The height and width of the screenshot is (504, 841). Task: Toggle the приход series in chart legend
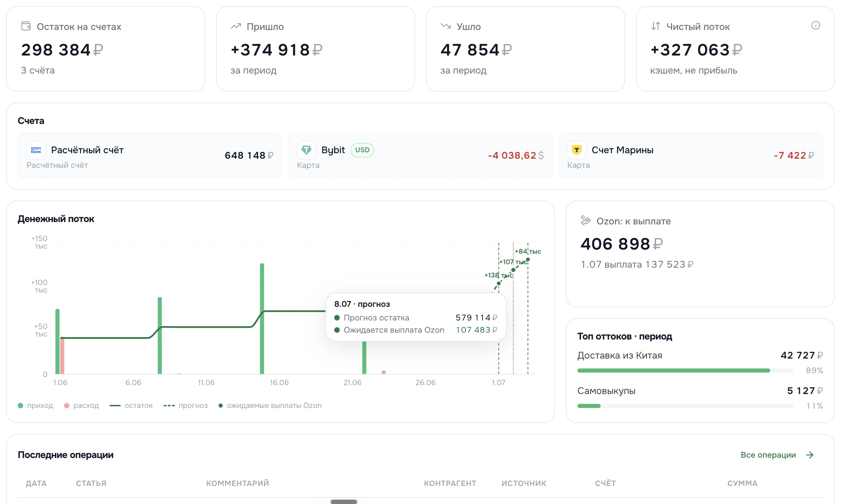coord(35,406)
